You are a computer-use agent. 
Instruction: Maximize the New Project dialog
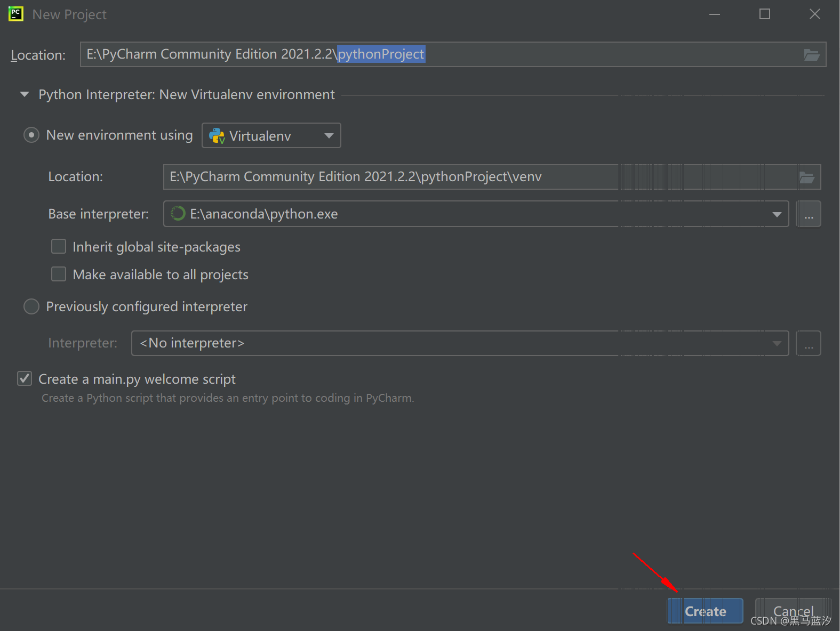tap(765, 14)
